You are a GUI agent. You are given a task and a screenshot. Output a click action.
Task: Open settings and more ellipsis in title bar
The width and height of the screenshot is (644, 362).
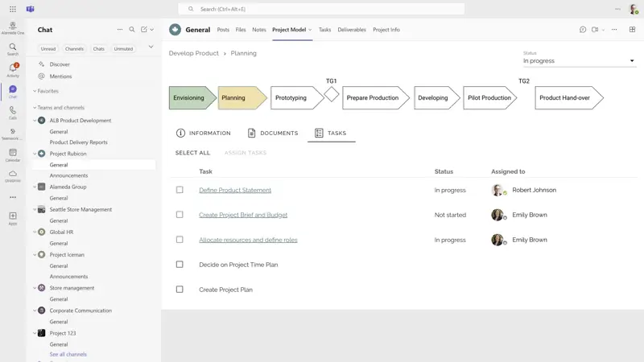(x=617, y=9)
